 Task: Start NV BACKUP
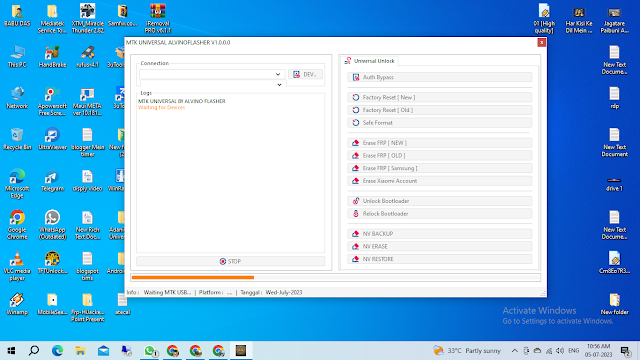[x=440, y=234]
